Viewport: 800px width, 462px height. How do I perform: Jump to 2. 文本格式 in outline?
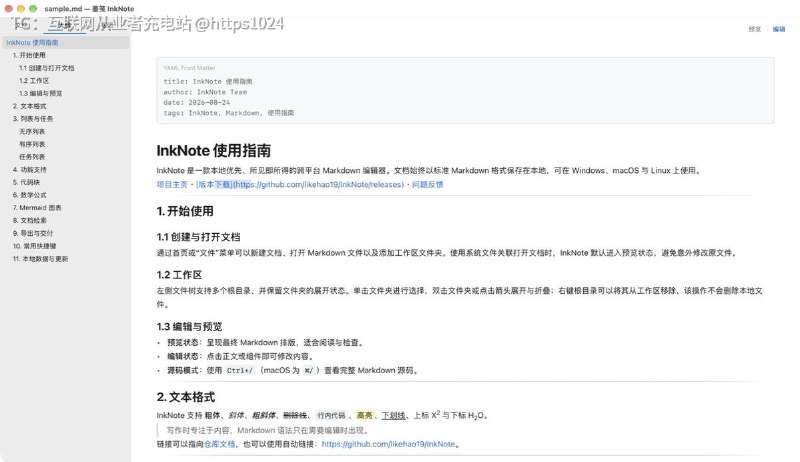pyautogui.click(x=29, y=106)
